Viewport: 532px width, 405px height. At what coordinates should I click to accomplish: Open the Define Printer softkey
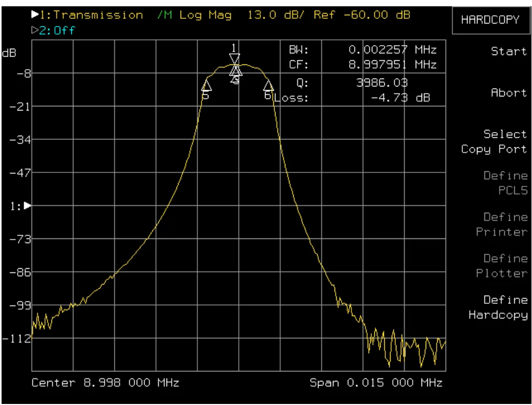[502, 224]
